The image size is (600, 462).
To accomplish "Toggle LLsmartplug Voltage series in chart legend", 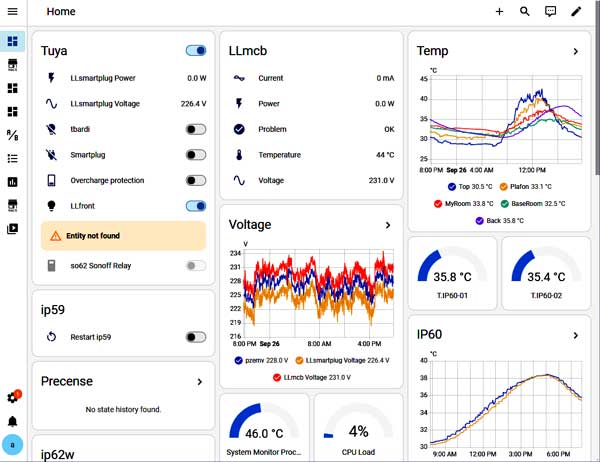I will pyautogui.click(x=342, y=360).
